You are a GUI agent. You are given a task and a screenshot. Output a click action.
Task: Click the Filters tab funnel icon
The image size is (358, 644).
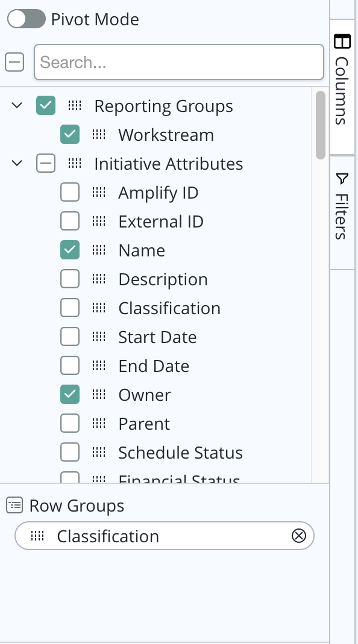342,179
